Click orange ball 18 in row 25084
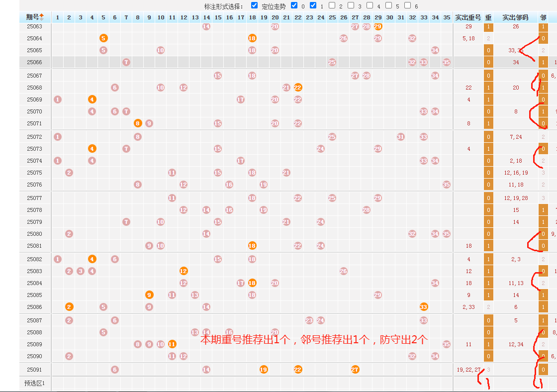The width and height of the screenshot is (557, 392). click(x=252, y=283)
